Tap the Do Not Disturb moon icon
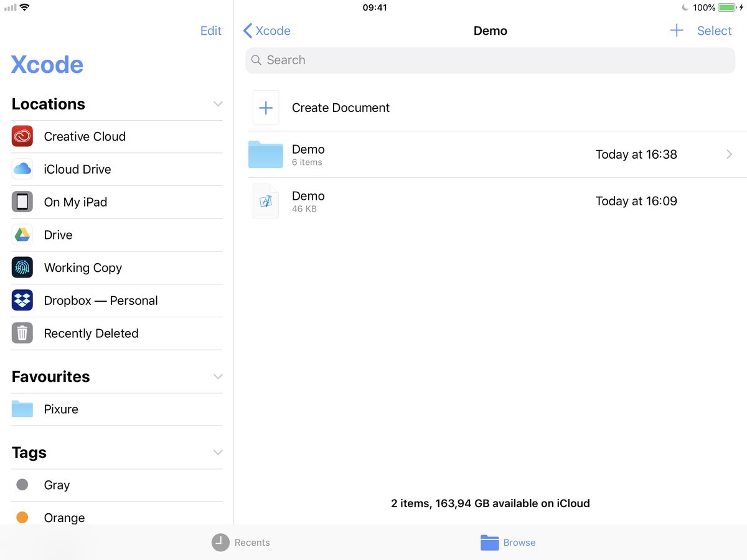The height and width of the screenshot is (560, 747). 685,7
